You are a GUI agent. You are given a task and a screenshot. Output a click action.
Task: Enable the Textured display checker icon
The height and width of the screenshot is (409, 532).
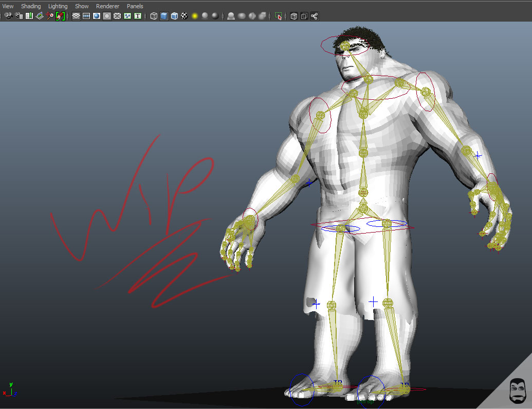[x=184, y=16]
